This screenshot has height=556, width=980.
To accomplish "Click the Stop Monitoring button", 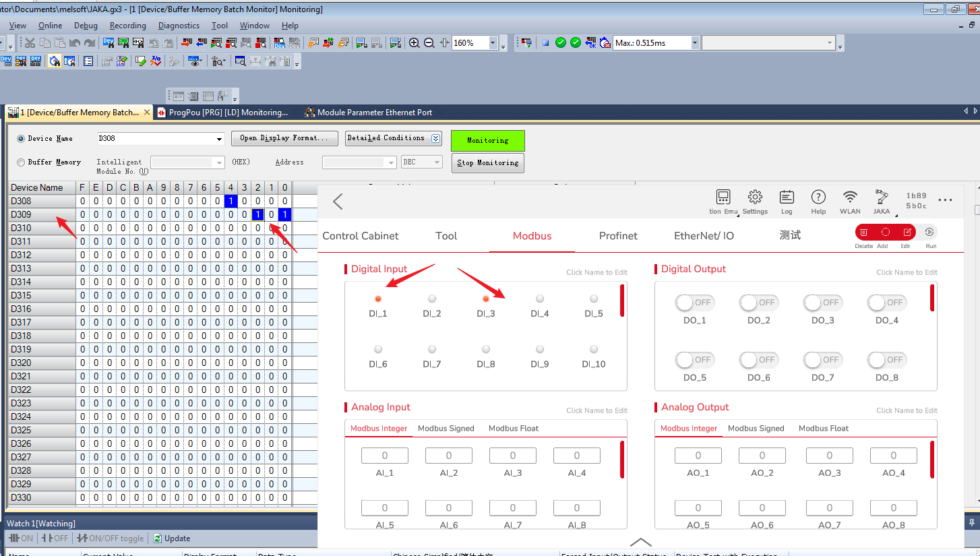I will tap(487, 163).
